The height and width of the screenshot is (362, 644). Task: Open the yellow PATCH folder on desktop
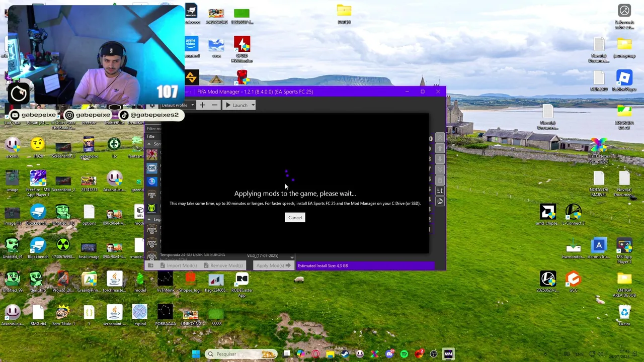(344, 14)
